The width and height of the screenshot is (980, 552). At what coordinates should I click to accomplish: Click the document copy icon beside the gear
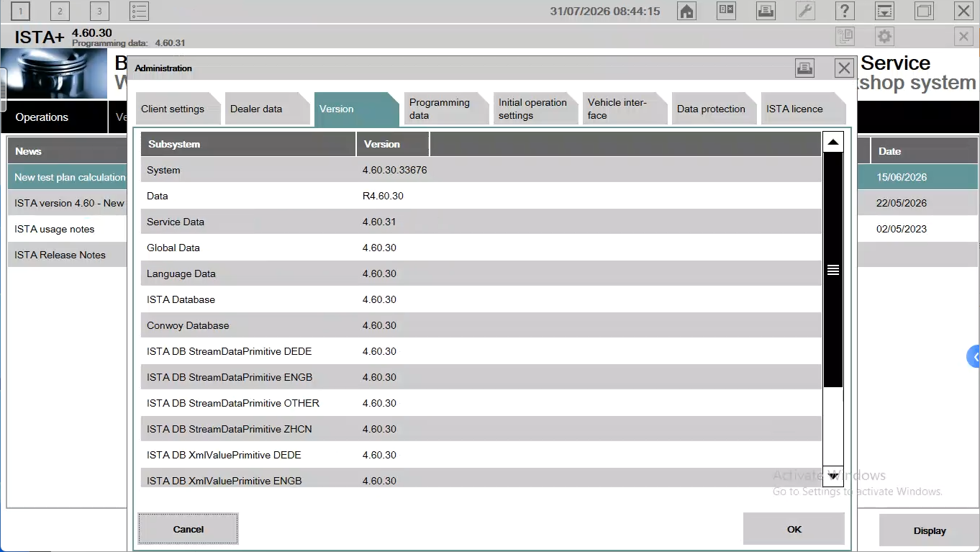coord(845,37)
